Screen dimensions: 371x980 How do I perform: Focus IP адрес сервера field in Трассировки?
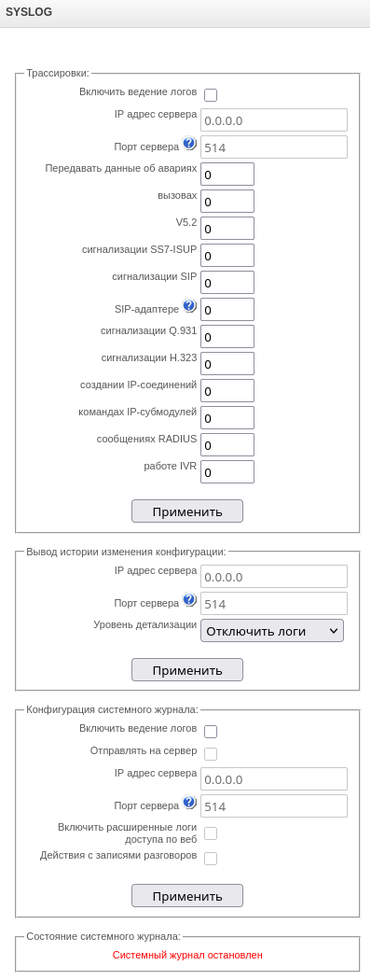click(273, 120)
